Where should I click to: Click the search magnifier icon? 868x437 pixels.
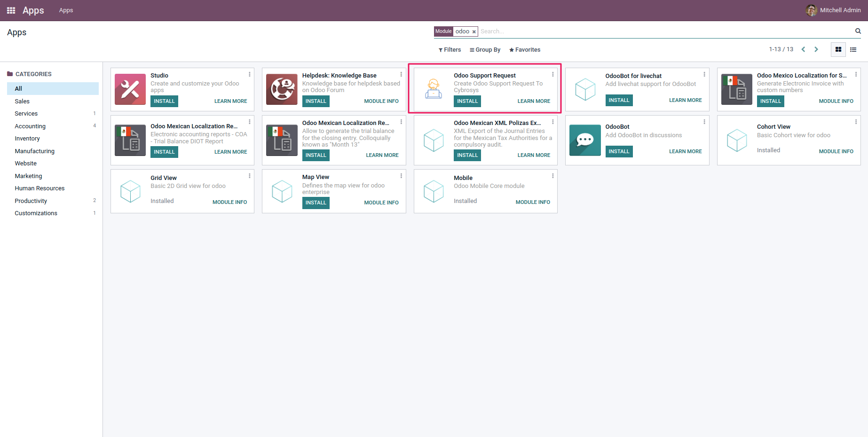click(x=858, y=31)
